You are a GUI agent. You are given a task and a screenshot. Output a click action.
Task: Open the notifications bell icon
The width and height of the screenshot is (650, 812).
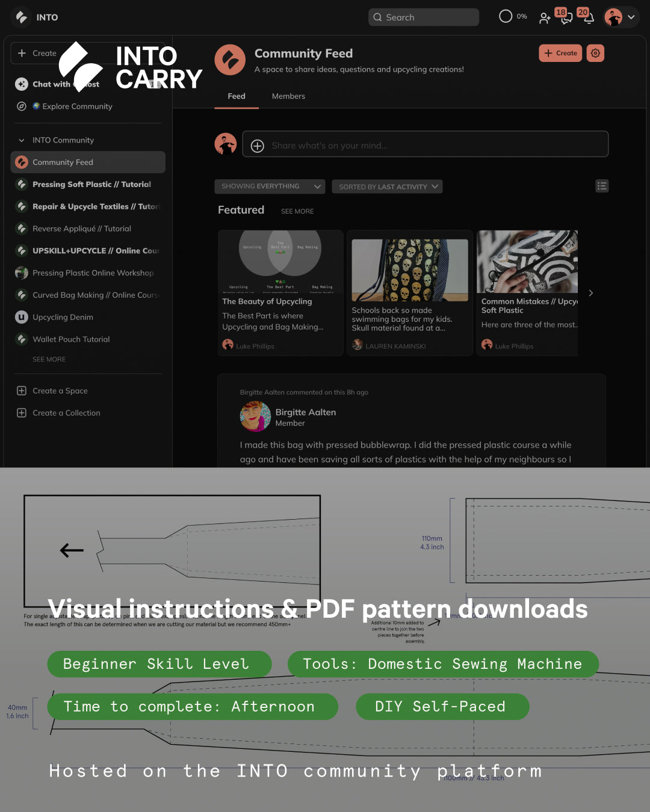588,18
